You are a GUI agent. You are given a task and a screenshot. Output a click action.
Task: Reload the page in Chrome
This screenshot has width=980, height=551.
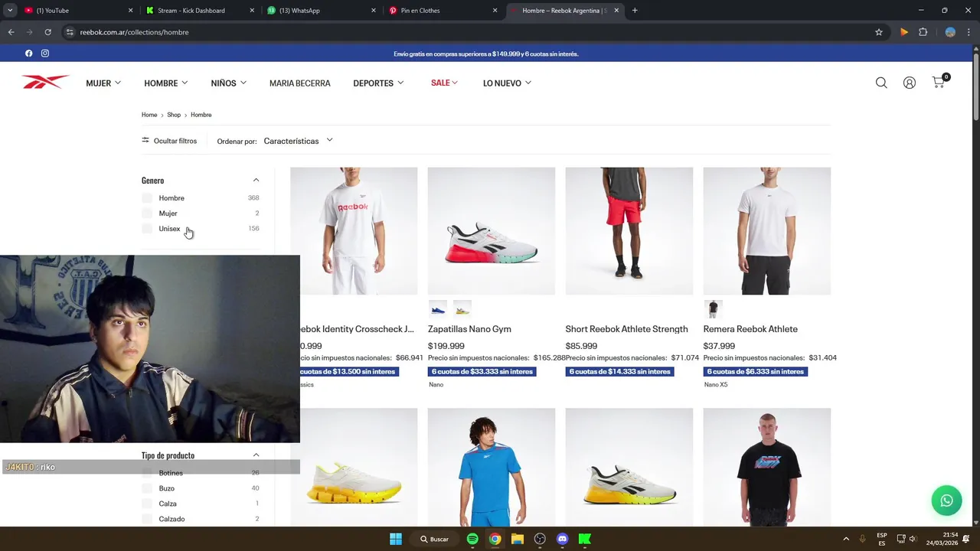point(47,32)
